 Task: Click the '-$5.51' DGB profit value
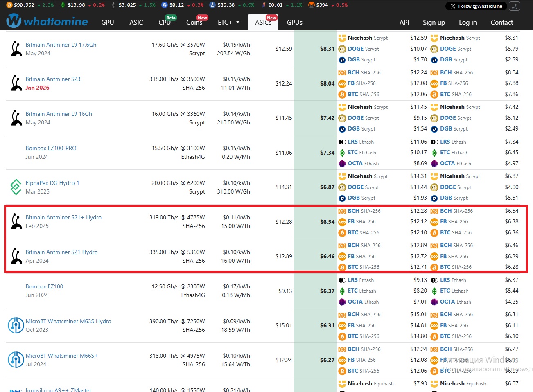click(x=511, y=198)
